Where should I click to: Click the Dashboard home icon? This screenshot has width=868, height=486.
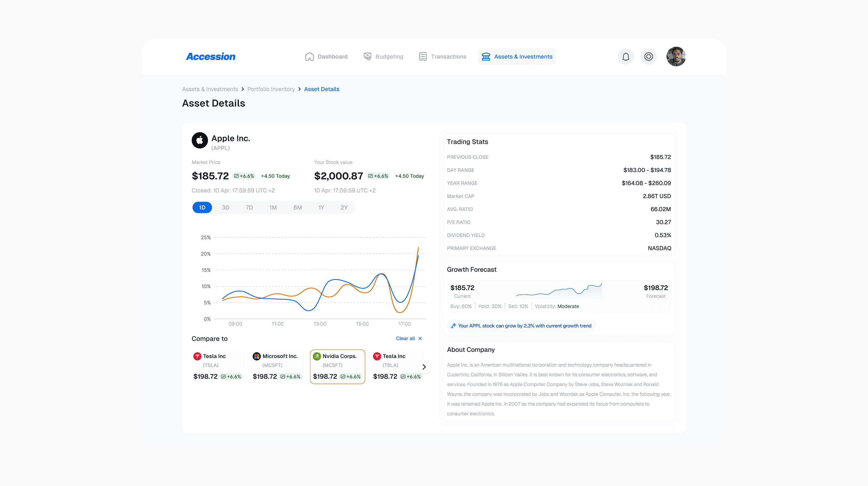(309, 57)
